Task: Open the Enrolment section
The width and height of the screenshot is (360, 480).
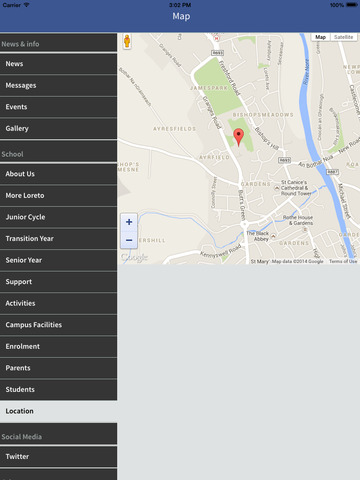Action: 58,346
